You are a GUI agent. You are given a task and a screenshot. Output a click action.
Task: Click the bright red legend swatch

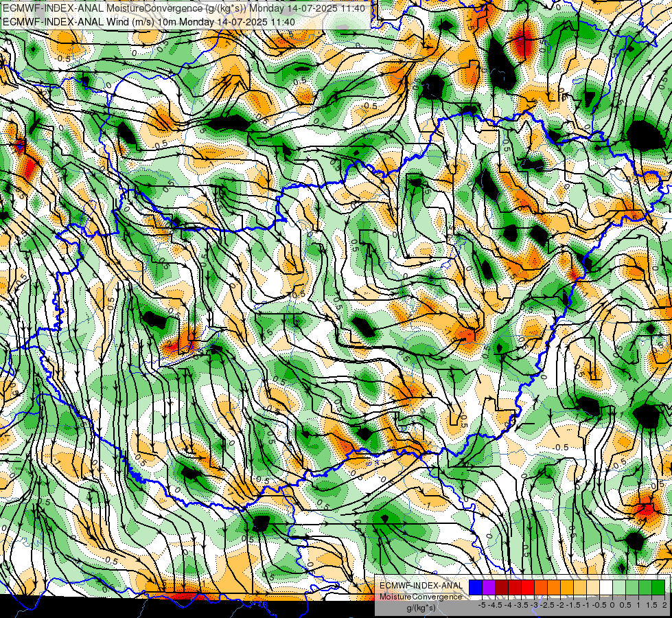click(528, 587)
